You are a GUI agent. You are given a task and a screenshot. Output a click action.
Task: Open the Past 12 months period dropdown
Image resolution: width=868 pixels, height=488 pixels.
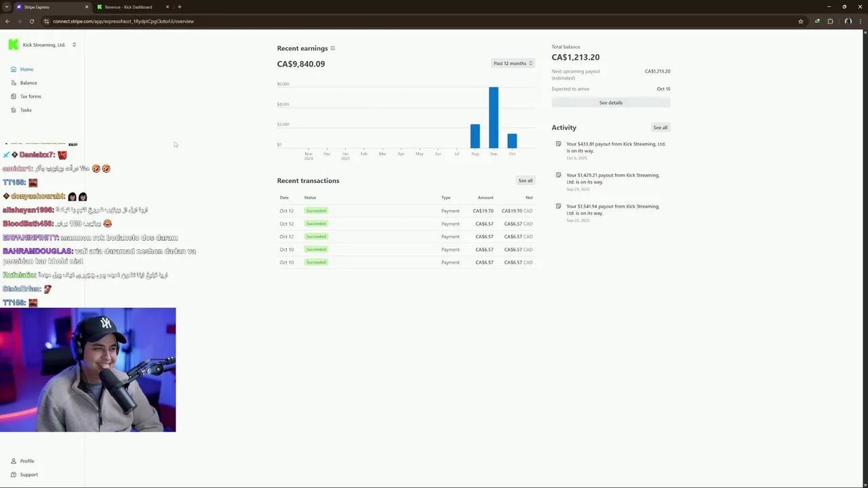[513, 63]
